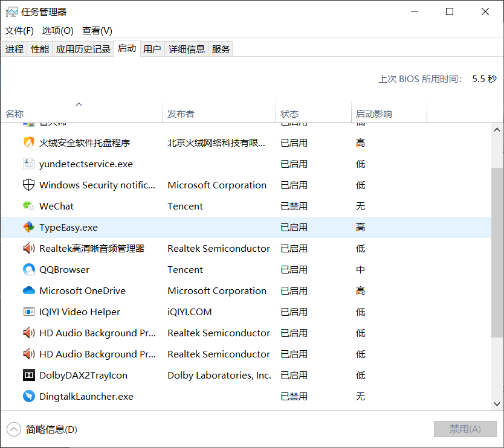Click the scrollbar up arrow
504x448 pixels.
click(497, 130)
